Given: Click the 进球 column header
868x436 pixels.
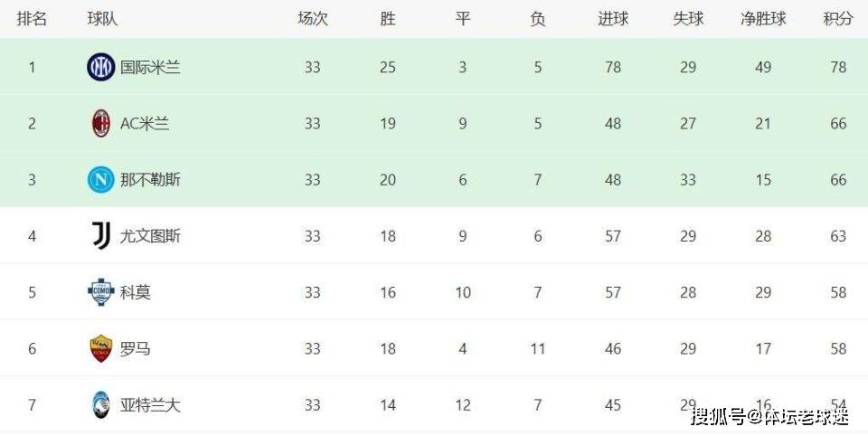Looking at the screenshot, I should point(613,18).
